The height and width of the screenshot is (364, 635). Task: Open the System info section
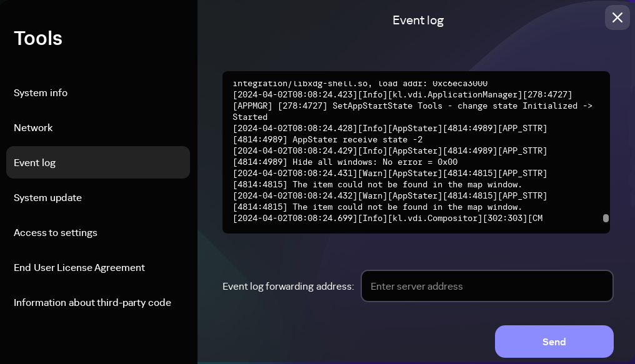(40, 92)
